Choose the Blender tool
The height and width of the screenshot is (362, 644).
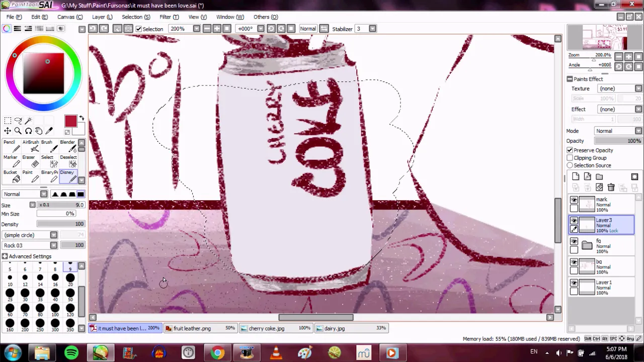(68, 146)
